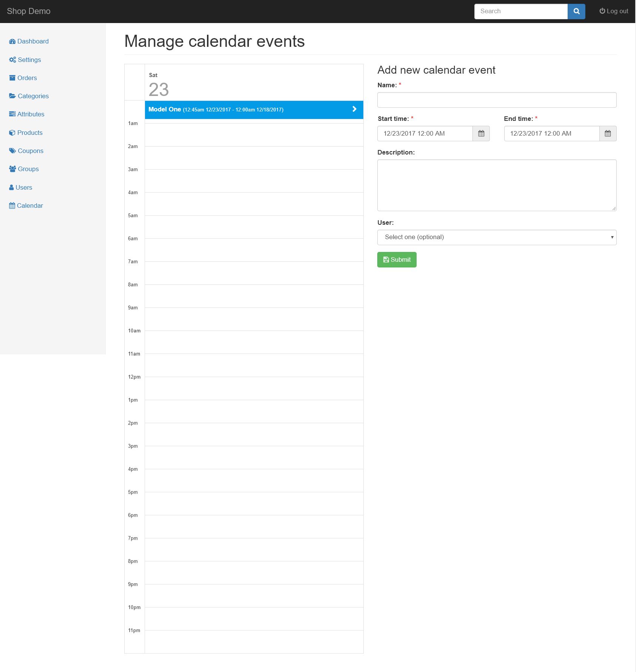The width and height of the screenshot is (636, 672).
Task: Click the Calendar icon in sidebar
Action: click(12, 205)
